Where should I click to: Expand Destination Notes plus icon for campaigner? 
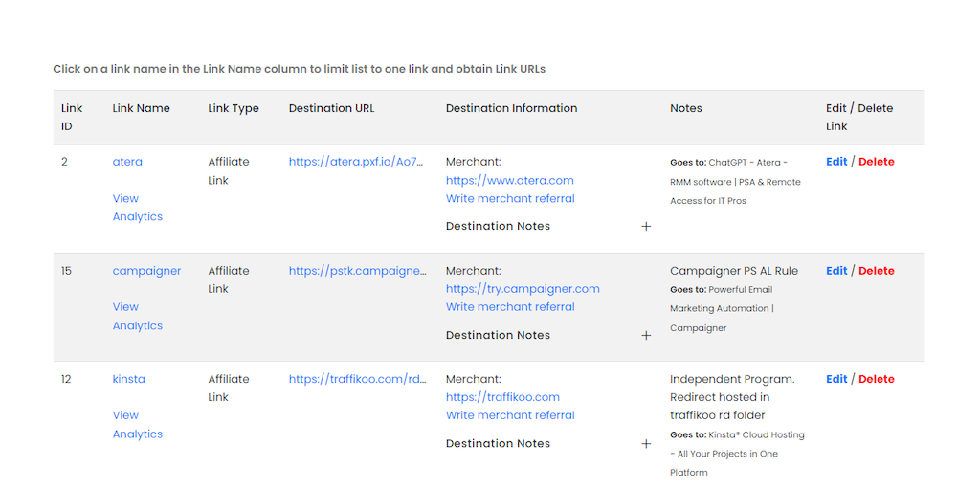tap(646, 336)
